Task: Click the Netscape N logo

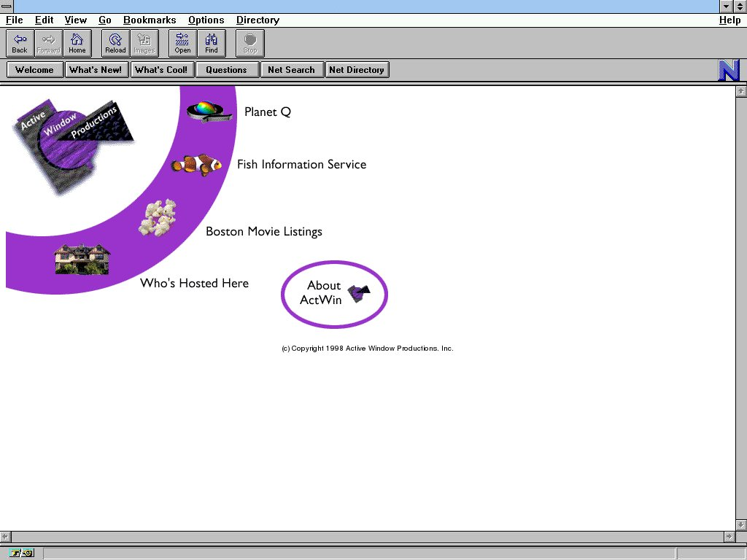Action: [x=729, y=71]
